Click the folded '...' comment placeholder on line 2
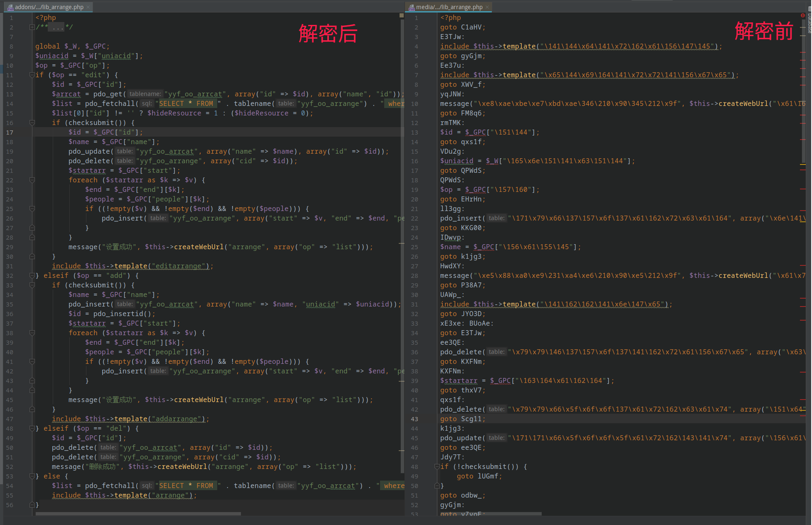The width and height of the screenshot is (812, 525). point(55,27)
